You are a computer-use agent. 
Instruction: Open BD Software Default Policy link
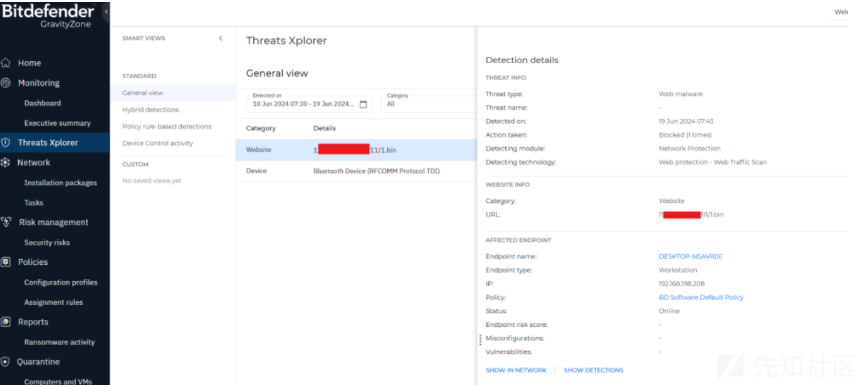(x=701, y=297)
